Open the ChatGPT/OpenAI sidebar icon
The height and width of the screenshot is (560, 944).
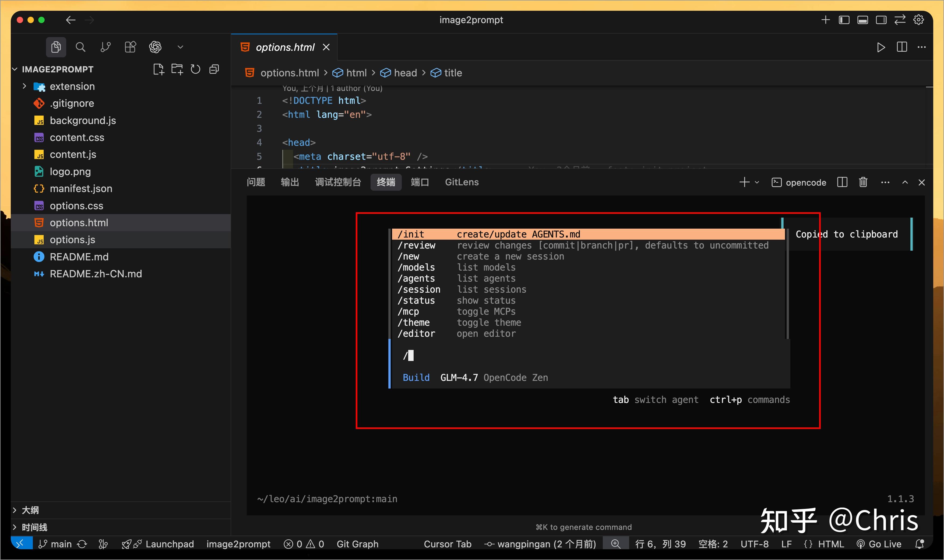(155, 47)
